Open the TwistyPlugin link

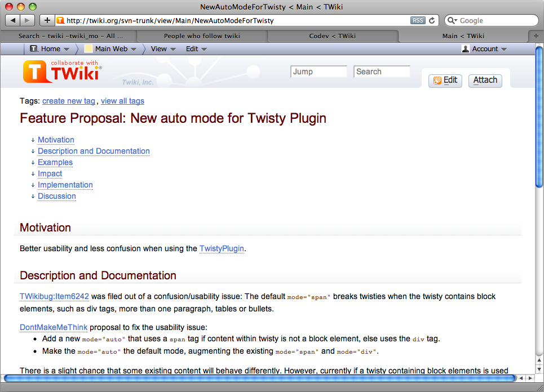222,248
